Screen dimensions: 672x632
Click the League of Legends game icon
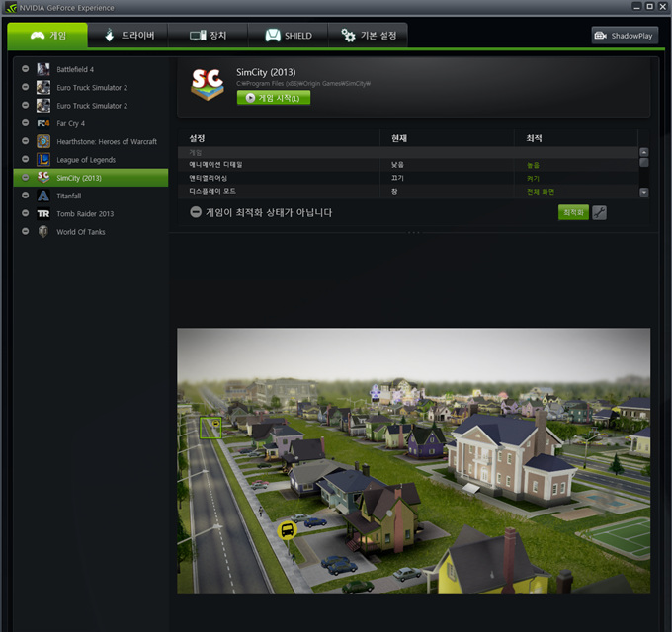[x=43, y=159]
